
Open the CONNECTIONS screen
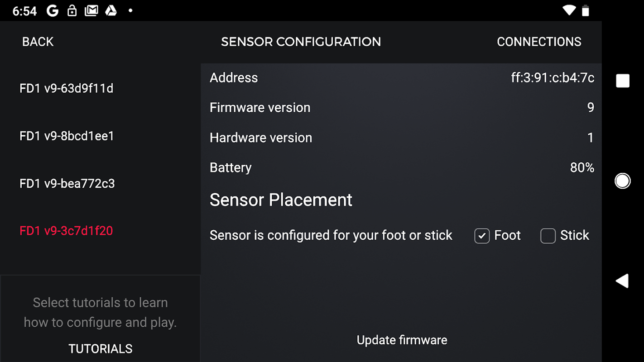click(539, 42)
